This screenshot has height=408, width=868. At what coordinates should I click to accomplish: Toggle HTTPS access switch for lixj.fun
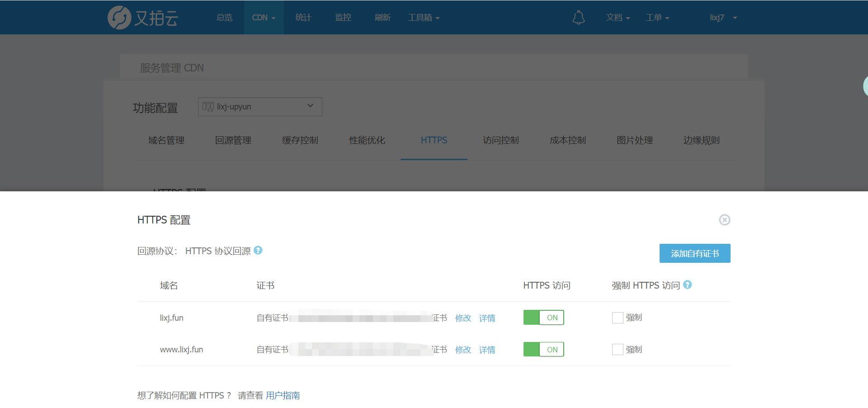coord(543,318)
